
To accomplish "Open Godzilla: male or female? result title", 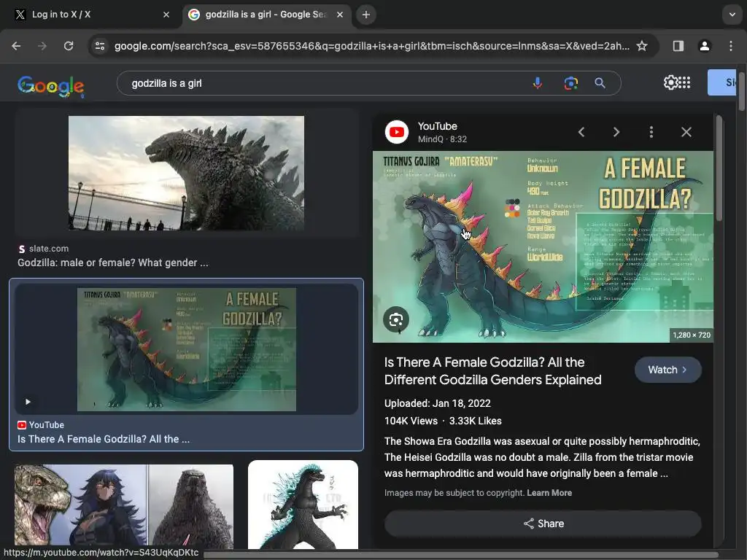I will [x=113, y=262].
